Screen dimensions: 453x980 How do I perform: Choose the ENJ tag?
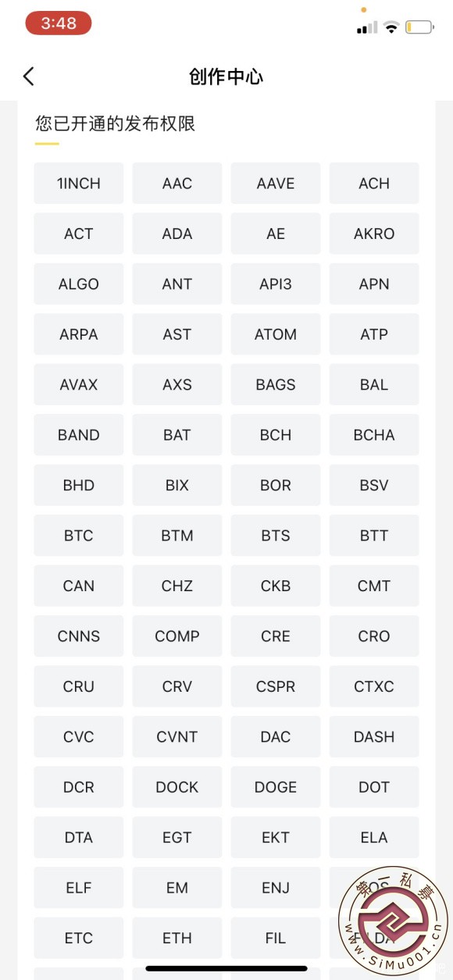tap(276, 888)
